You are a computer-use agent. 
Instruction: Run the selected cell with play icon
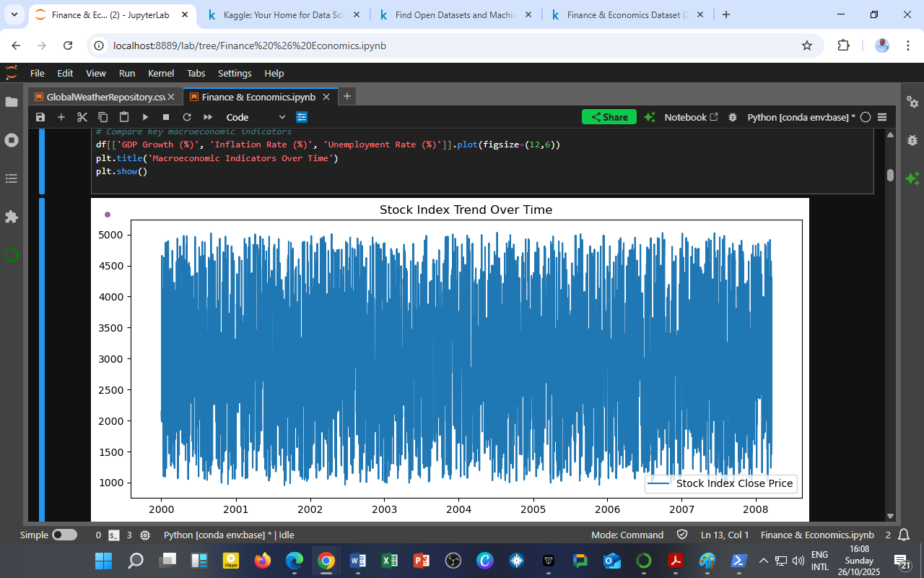pyautogui.click(x=145, y=117)
